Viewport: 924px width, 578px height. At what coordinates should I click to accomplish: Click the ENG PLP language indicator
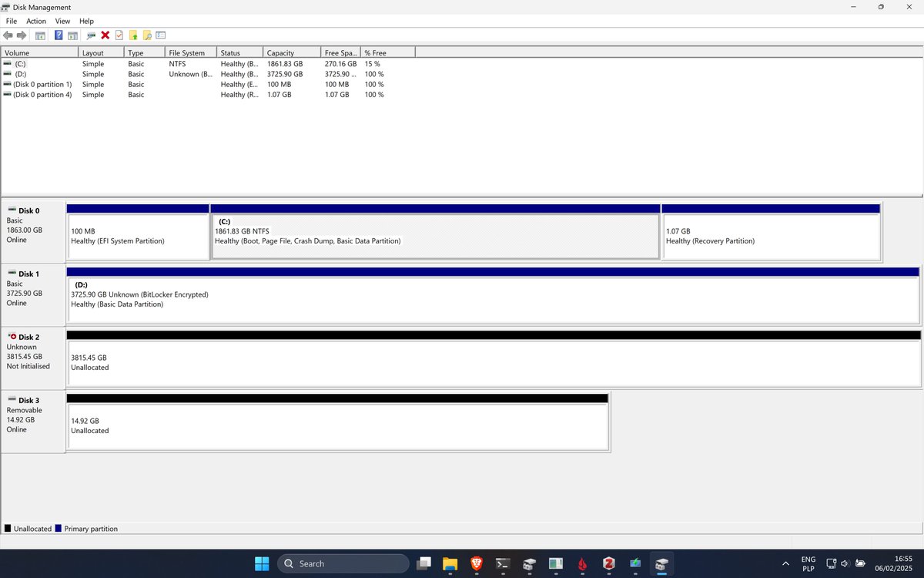[808, 563]
